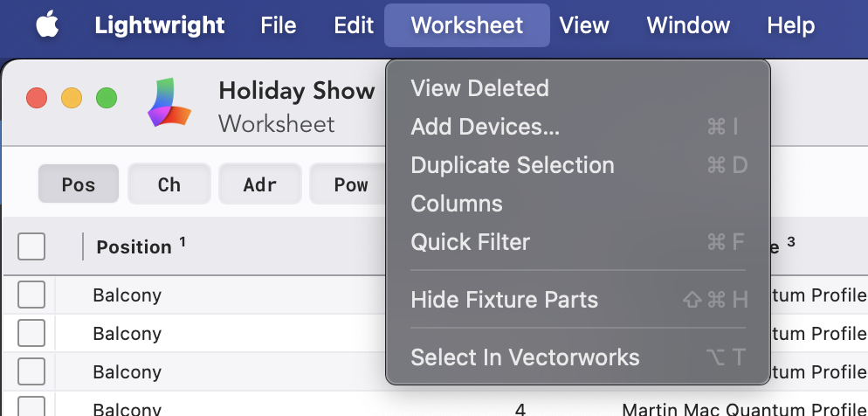Choose Add Devices… menu item
Image resolution: width=868 pixels, height=416 pixels.
(x=485, y=127)
